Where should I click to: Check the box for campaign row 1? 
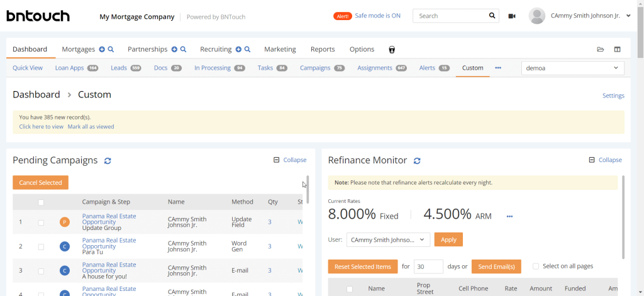pos(41,222)
